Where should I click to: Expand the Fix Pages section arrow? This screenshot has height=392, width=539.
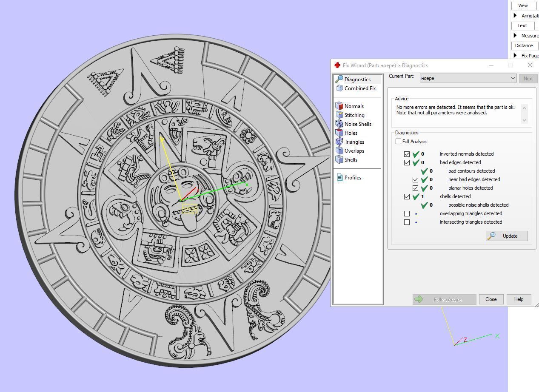click(x=515, y=55)
